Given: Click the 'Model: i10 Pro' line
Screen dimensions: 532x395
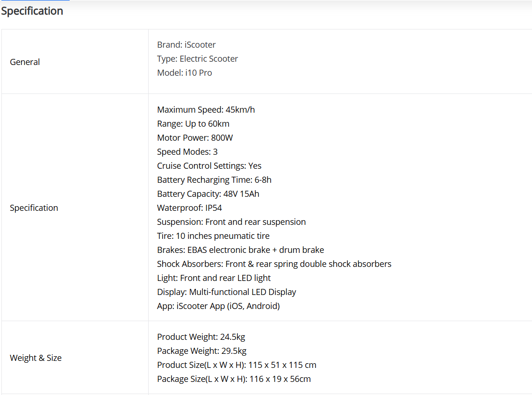Looking at the screenshot, I should (x=185, y=72).
